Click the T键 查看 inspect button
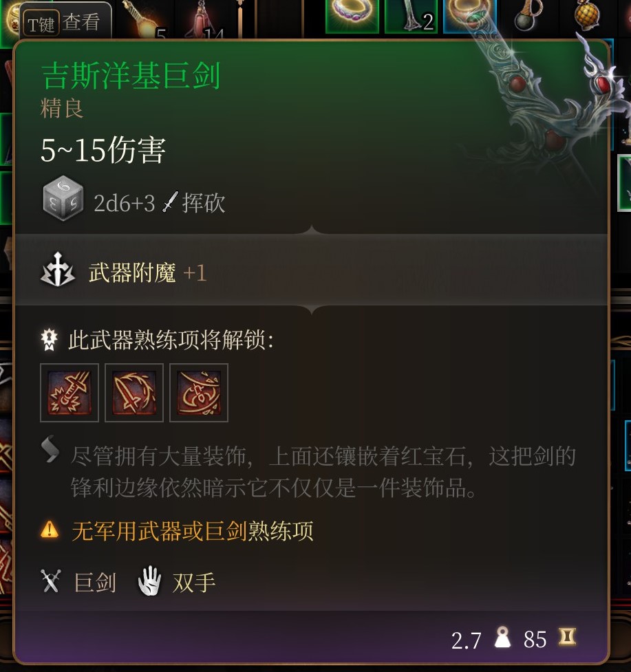The width and height of the screenshot is (631, 672). click(65, 21)
